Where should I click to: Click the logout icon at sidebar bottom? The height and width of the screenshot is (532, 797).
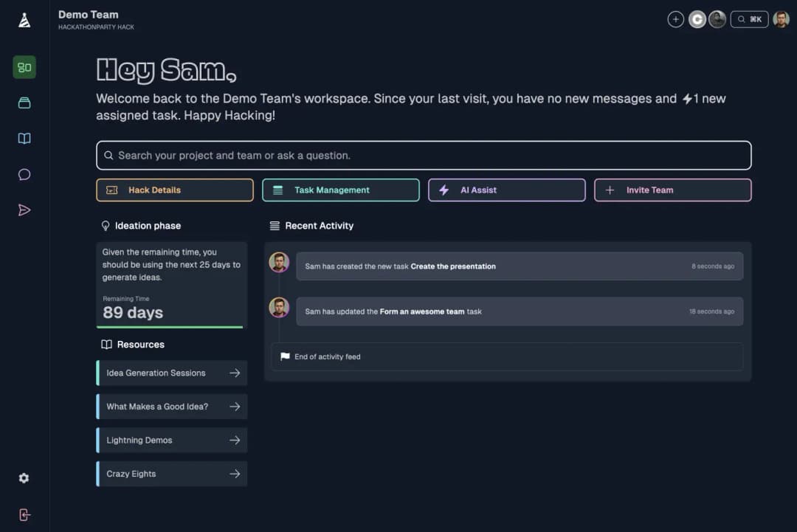[x=24, y=515]
